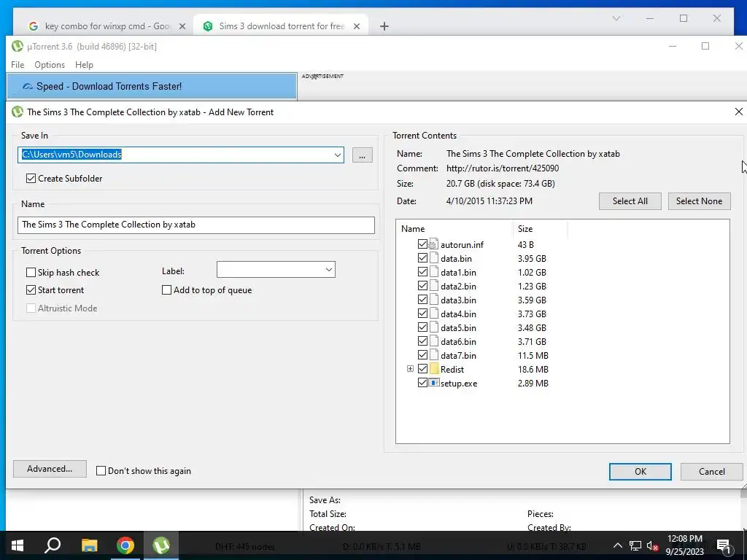Switch to key combo for winxp cmd tab
The height and width of the screenshot is (560, 747).
pos(108,26)
